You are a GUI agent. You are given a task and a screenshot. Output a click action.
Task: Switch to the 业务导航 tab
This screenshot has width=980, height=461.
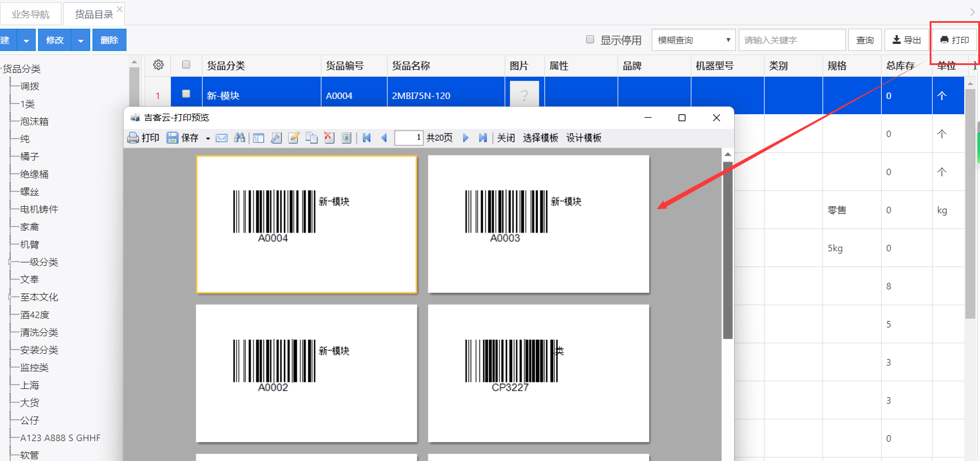tap(30, 14)
